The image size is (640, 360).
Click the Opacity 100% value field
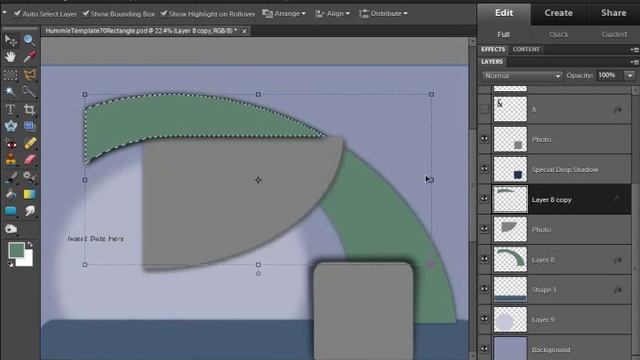click(x=609, y=76)
